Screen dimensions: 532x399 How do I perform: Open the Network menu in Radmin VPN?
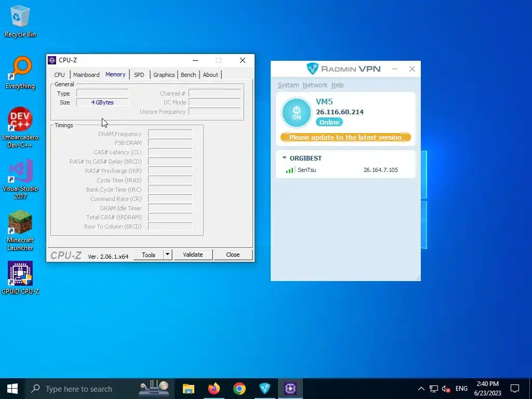[315, 85]
